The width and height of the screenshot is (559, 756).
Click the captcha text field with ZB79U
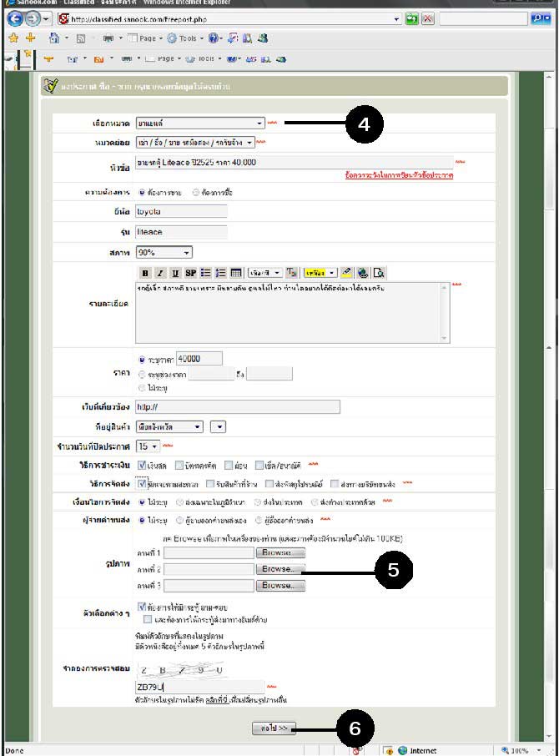click(x=200, y=687)
